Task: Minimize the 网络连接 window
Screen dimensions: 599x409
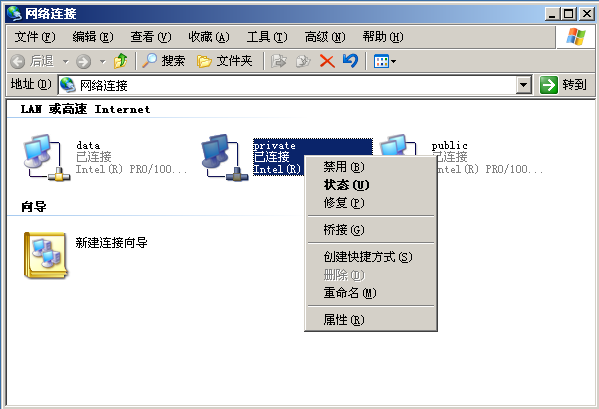Action: point(552,14)
